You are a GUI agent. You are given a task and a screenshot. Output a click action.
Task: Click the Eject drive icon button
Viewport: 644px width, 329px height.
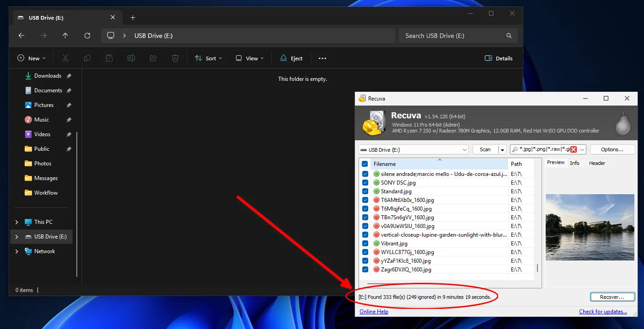[291, 58]
